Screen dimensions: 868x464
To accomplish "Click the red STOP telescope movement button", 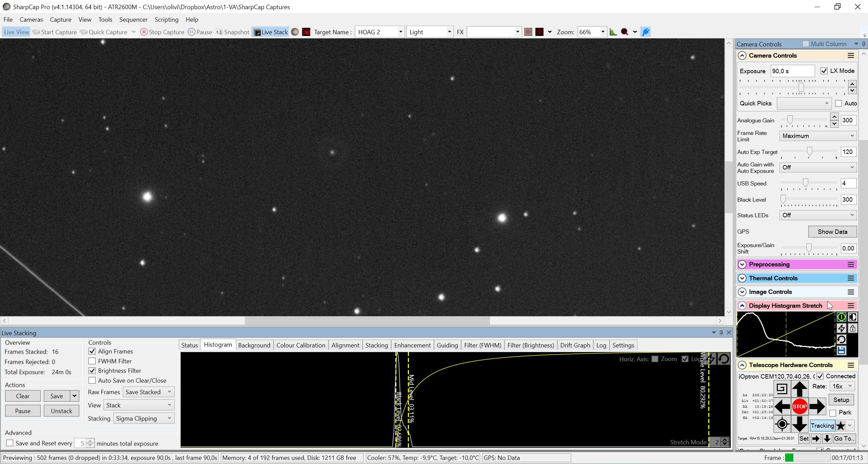I will click(x=799, y=406).
